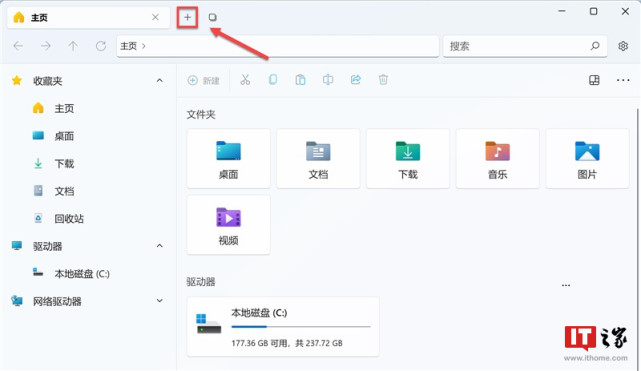Collapse the 驱动器 sidebar section
Screen dimensions: 641x371
click(x=159, y=246)
